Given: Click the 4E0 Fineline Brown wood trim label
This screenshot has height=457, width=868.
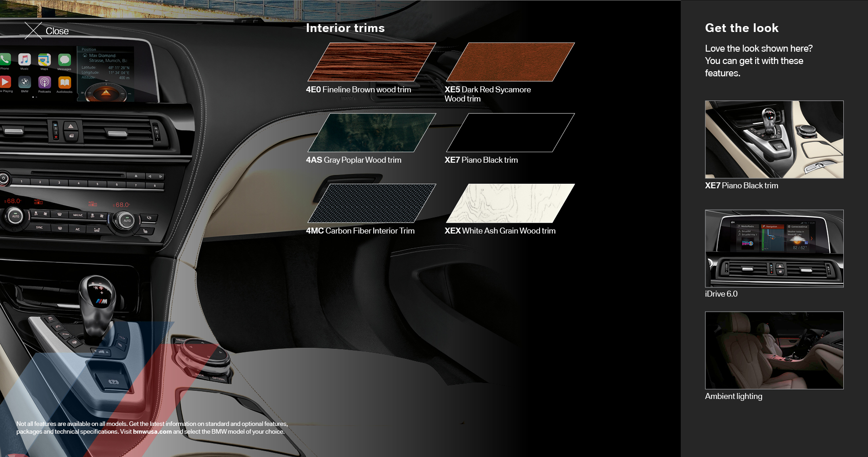Looking at the screenshot, I should coord(359,90).
